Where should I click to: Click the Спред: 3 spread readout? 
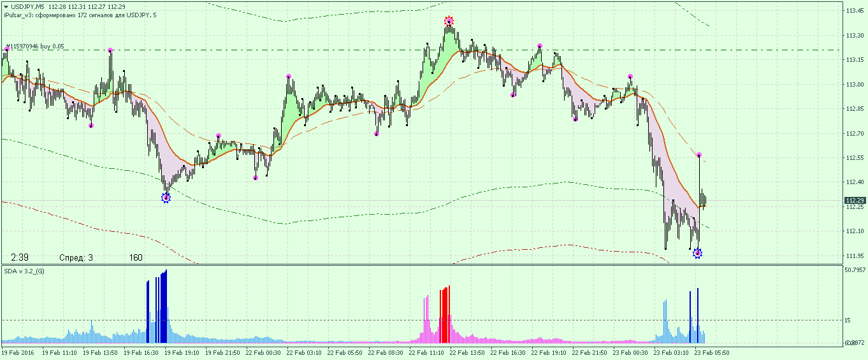pos(76,257)
